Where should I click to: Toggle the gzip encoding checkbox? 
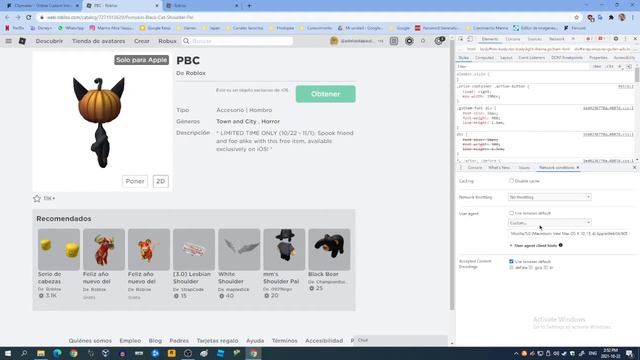pos(531,268)
